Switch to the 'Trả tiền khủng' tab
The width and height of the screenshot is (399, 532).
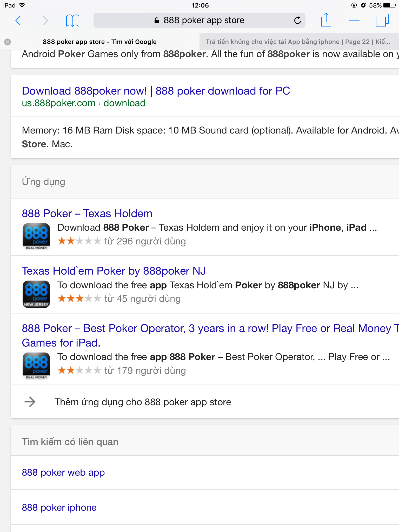[x=298, y=42]
